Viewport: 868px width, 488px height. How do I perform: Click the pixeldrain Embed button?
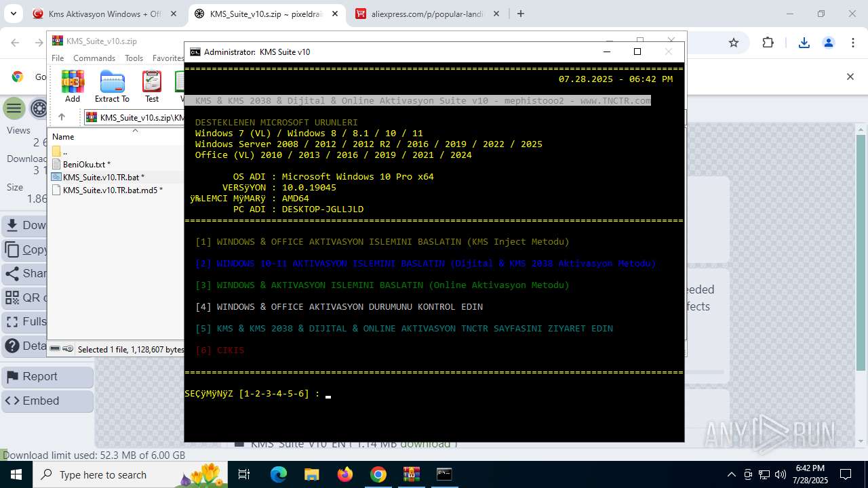pos(47,401)
